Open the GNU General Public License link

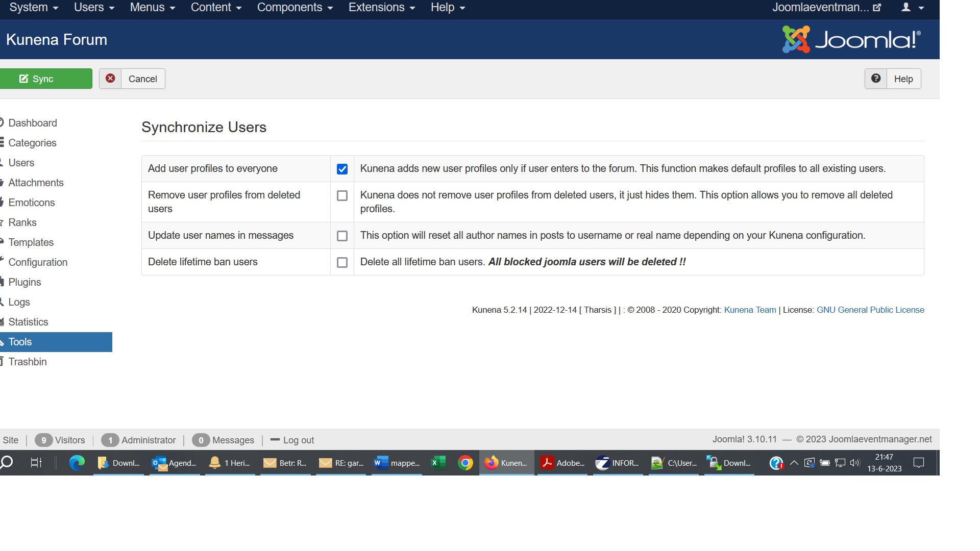click(870, 310)
